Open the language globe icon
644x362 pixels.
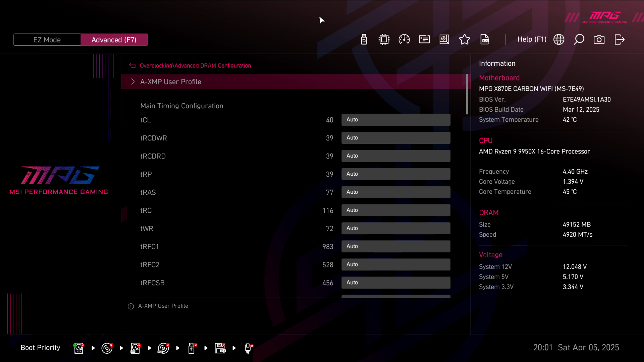559,40
